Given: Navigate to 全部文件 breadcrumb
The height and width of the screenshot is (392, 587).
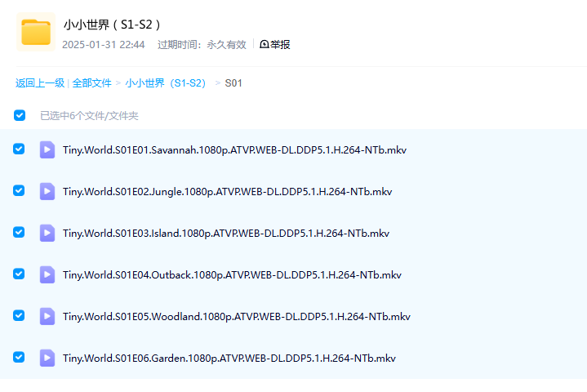Looking at the screenshot, I should click(91, 83).
